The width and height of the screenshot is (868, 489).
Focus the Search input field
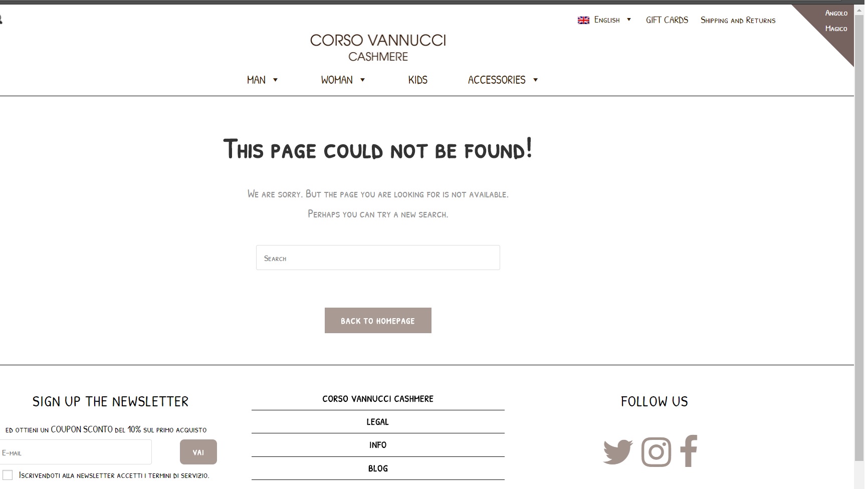(378, 258)
